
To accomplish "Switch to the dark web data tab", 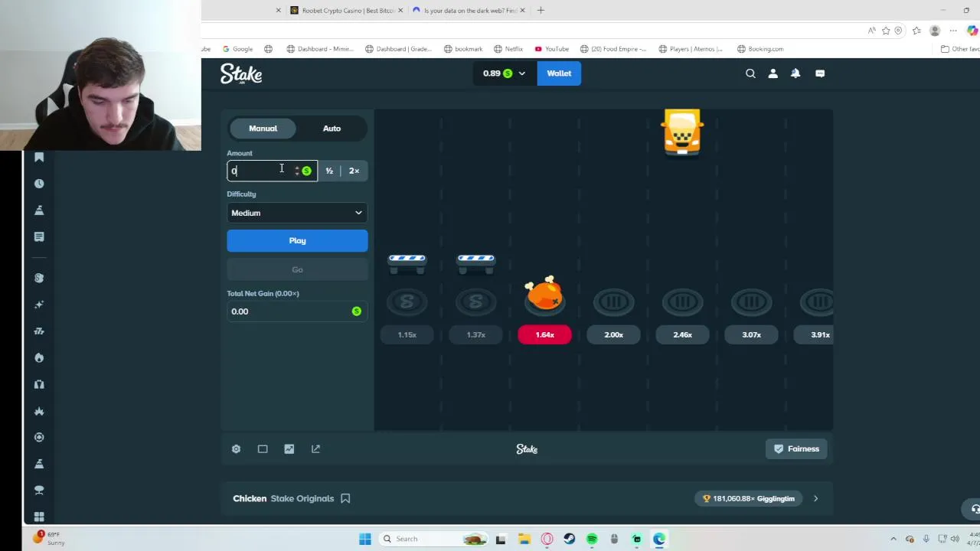I will coord(469,10).
